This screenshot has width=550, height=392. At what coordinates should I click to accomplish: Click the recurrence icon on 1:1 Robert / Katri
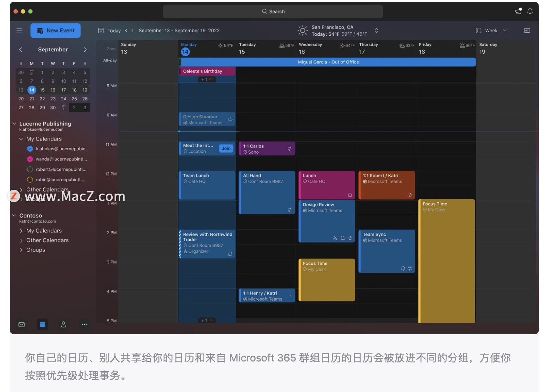pyautogui.click(x=410, y=195)
